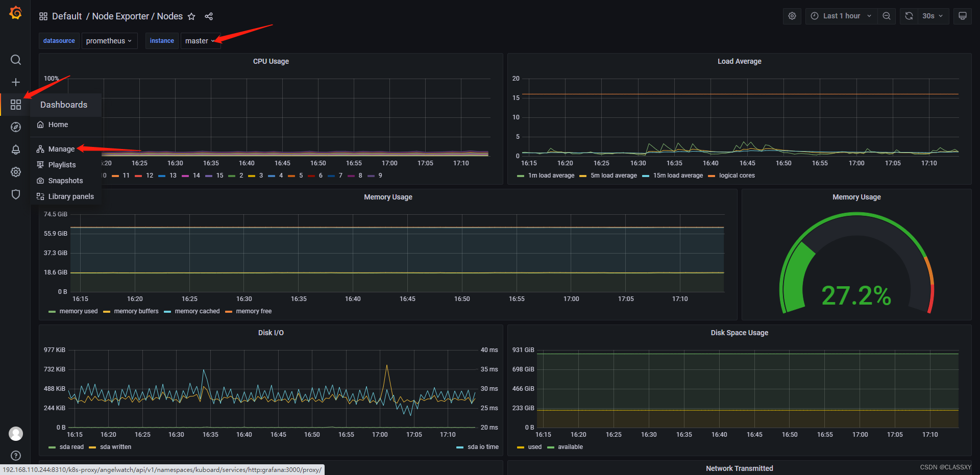Image resolution: width=980 pixels, height=475 pixels.
Task: Toggle the sda written series
Action: point(115,447)
